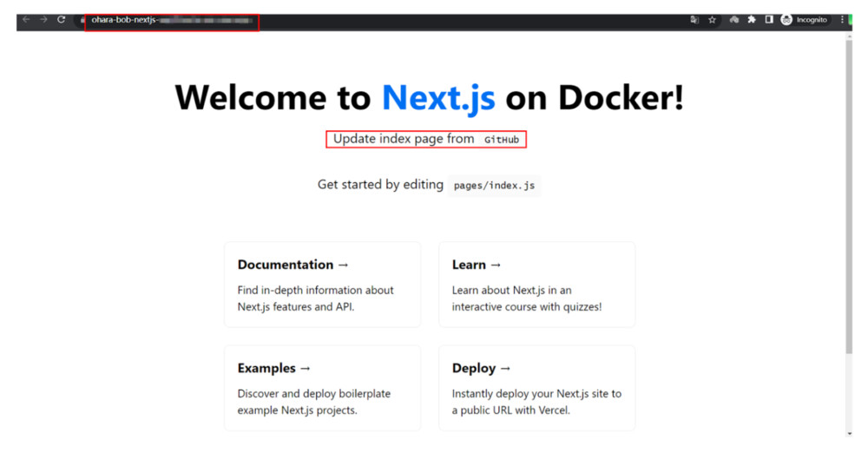Image resolution: width=868 pixels, height=453 pixels.
Task: Bookmark this page with star icon
Action: [713, 20]
